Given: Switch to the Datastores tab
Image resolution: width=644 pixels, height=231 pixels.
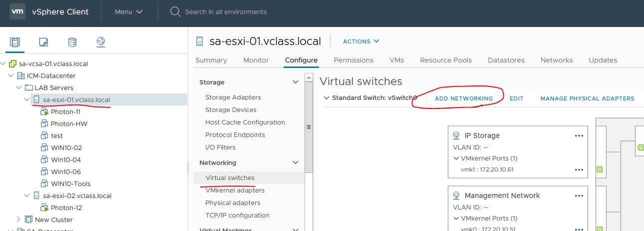Looking at the screenshot, I should tap(506, 60).
